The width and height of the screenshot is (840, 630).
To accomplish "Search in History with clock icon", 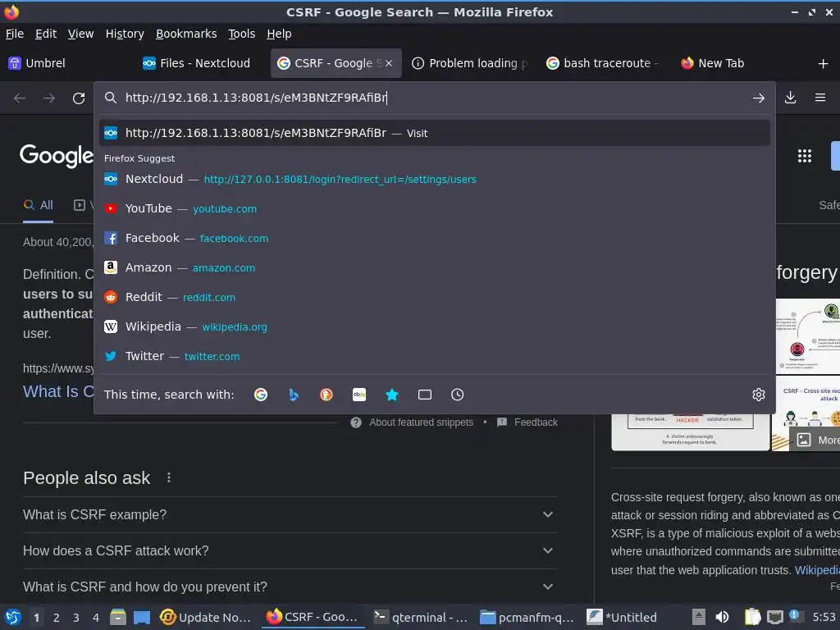I will click(458, 395).
